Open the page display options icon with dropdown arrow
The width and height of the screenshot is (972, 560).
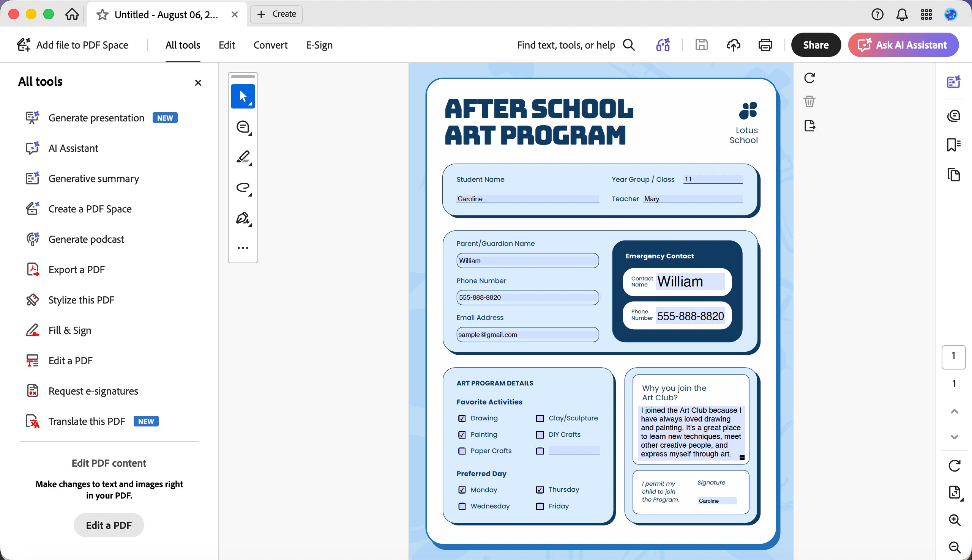(x=955, y=492)
